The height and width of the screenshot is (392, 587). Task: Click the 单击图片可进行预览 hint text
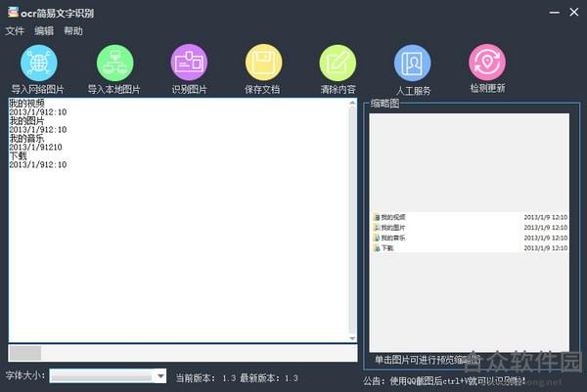[x=427, y=360]
